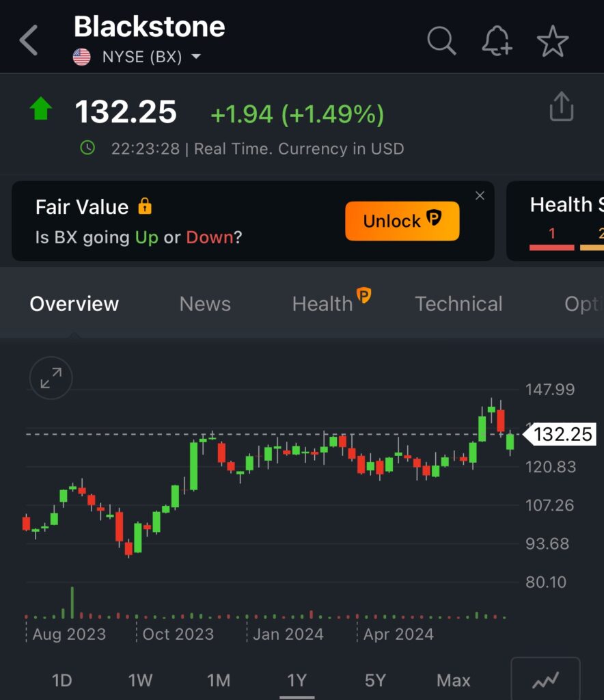The image size is (604, 700).
Task: Open the NYSE (BX) exchange dropdown
Action: click(196, 57)
